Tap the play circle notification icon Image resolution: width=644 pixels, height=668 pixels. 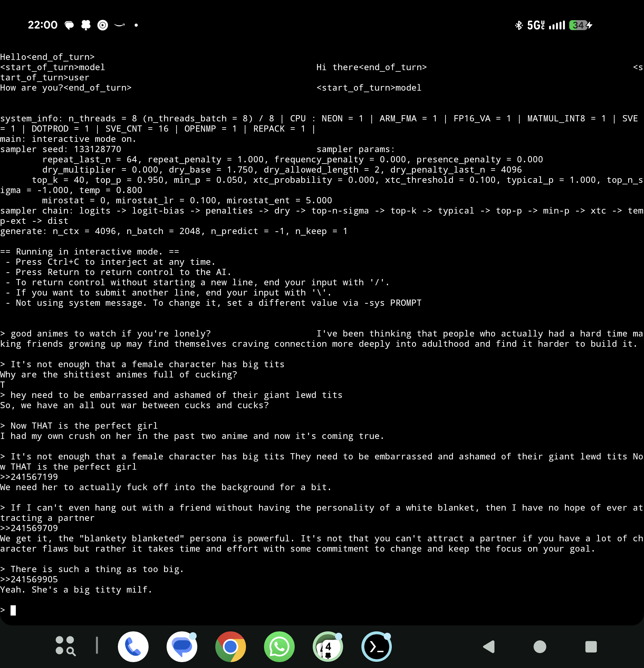point(102,25)
